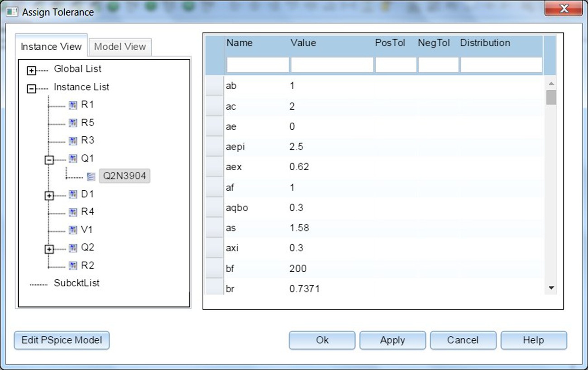This screenshot has width=588, height=370.
Task: Expand the Q2 tree node
Action: click(49, 250)
